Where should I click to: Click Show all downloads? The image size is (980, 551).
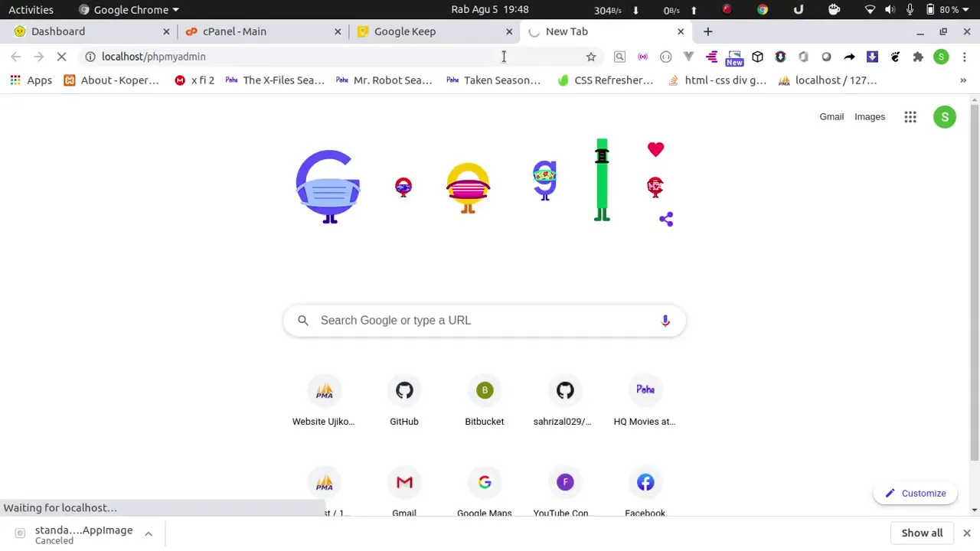[922, 533]
